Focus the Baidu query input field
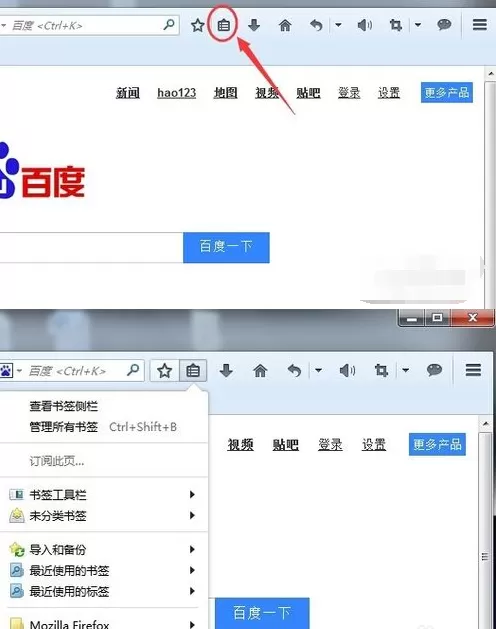 coord(91,248)
